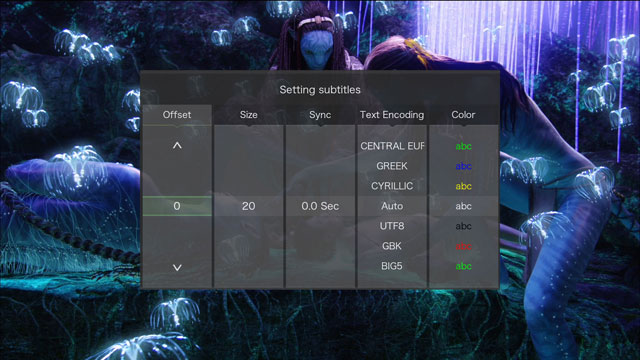Open the Offset column tab
640x360 pixels.
click(x=177, y=115)
